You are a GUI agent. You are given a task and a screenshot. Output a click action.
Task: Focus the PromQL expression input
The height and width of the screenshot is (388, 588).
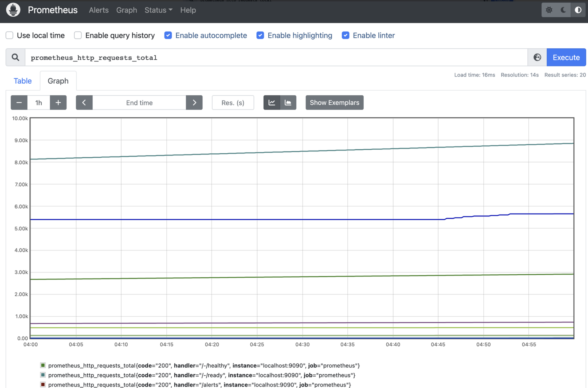point(276,57)
